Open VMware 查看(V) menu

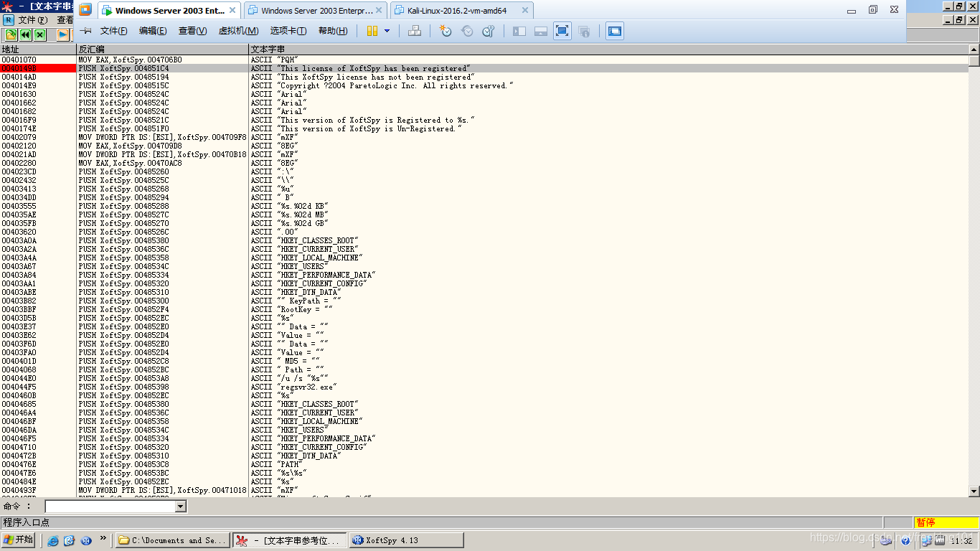[x=192, y=31]
